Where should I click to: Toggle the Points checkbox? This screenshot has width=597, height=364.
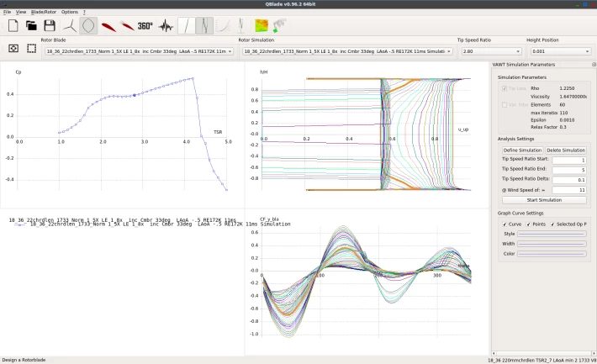[x=528, y=224]
